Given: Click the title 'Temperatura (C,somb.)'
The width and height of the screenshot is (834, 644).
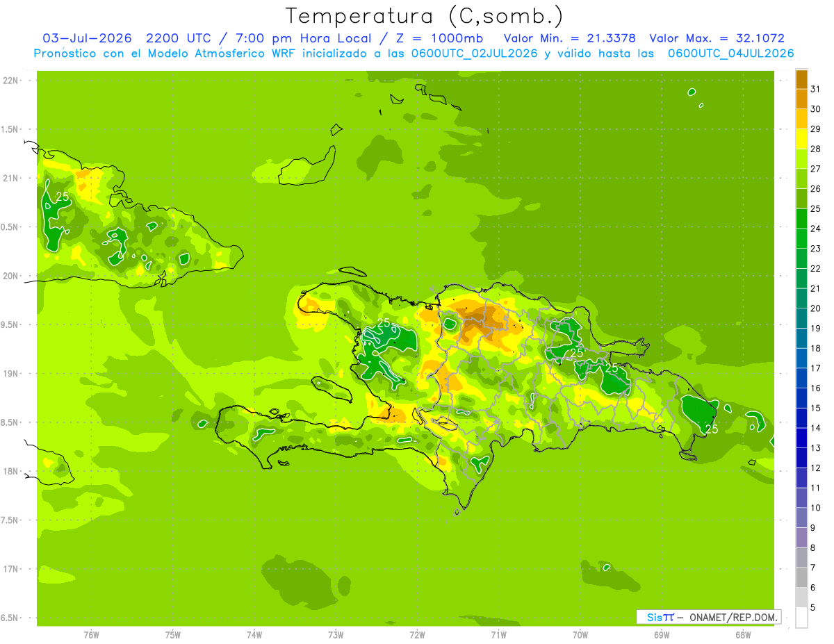Looking at the screenshot, I should point(425,16).
